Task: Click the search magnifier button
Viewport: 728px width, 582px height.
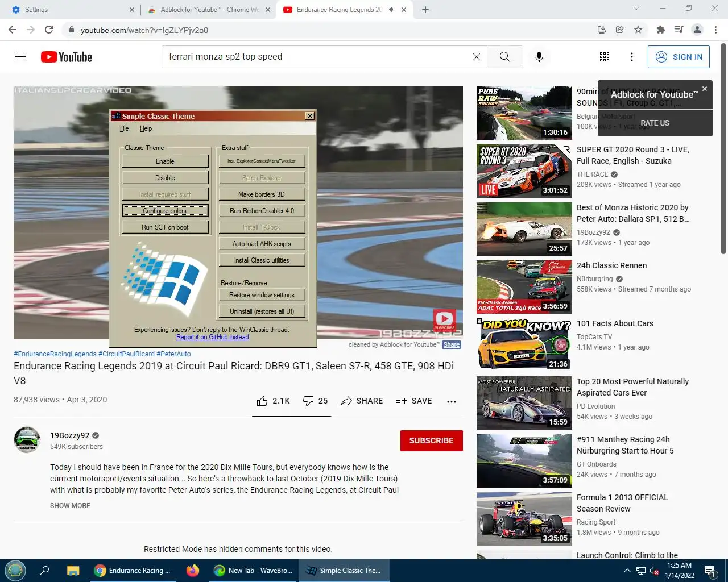Action: pos(505,57)
